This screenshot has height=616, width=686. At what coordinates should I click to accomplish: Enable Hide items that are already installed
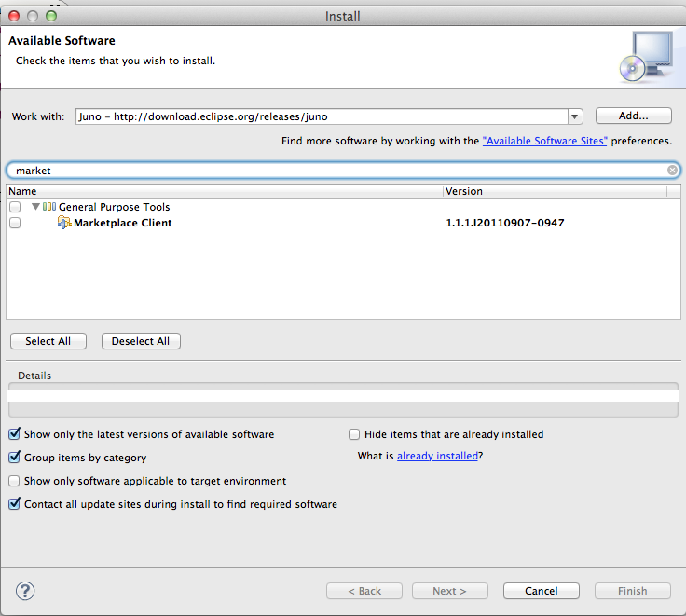[354, 434]
